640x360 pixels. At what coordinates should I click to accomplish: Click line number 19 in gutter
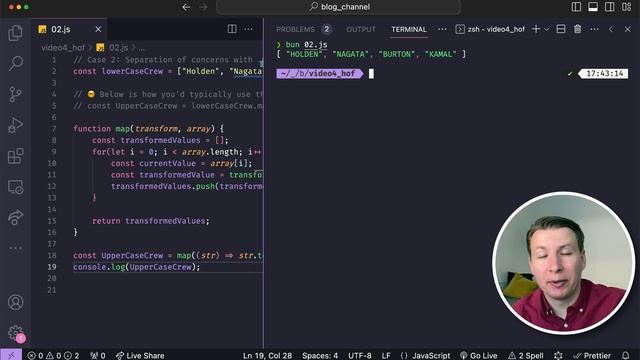(x=52, y=267)
